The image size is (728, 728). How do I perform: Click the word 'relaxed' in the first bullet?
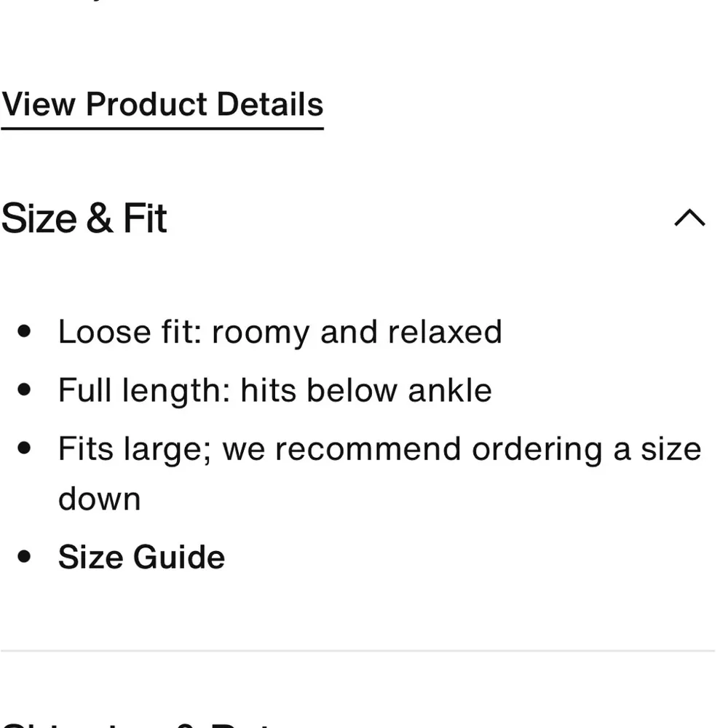pos(445,332)
